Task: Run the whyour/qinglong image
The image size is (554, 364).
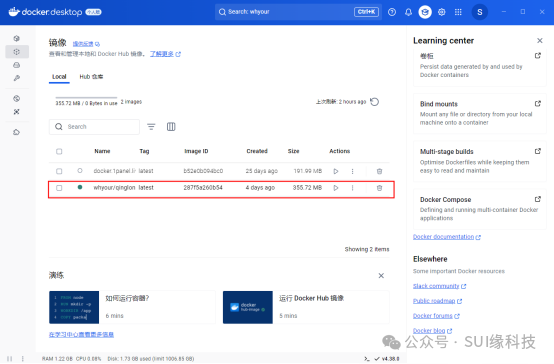Action: 336,188
